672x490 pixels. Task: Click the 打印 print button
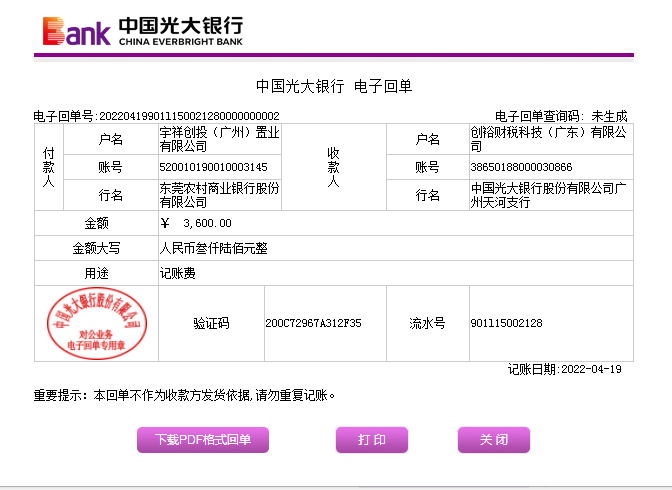[372, 439]
